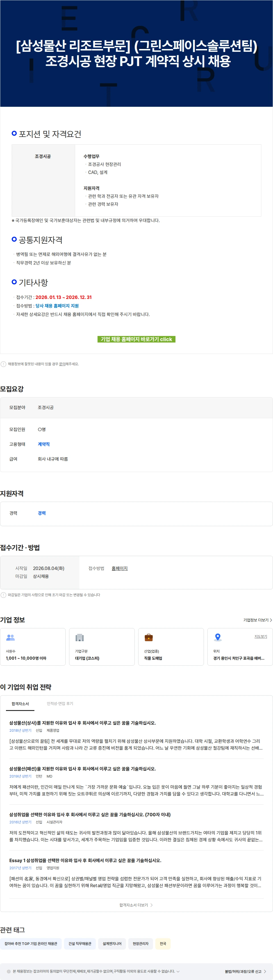Click the notice icon before 본 채용정보는 잡코리아의

pyautogui.click(x=9, y=971)
